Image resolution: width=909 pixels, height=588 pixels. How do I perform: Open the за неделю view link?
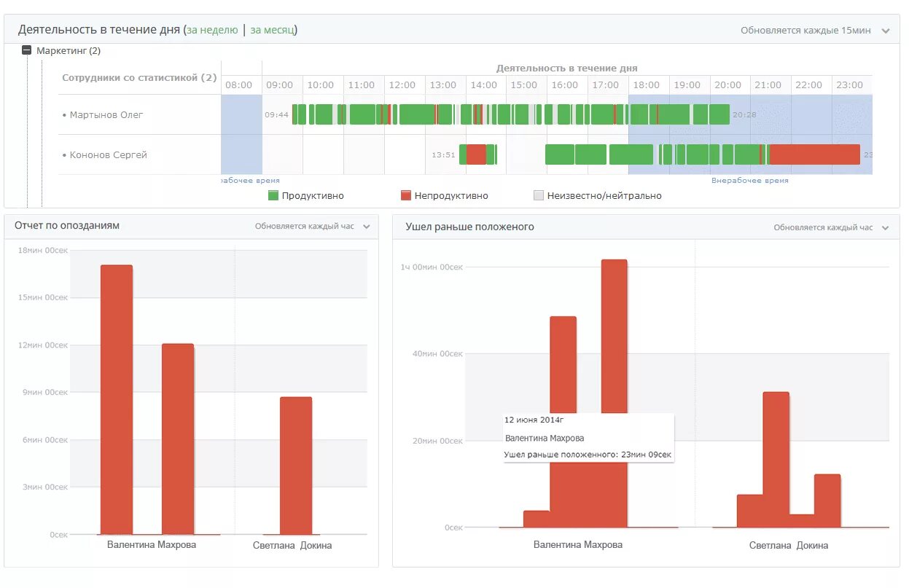[x=212, y=30]
